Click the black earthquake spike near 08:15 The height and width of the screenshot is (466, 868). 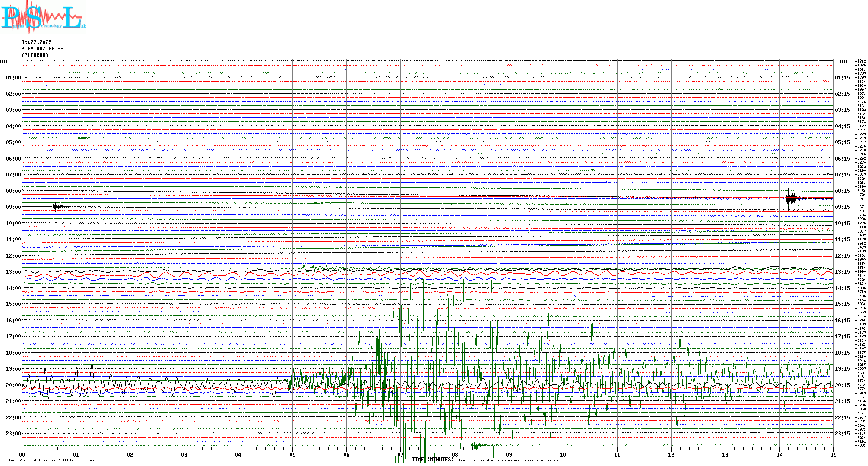(789, 198)
